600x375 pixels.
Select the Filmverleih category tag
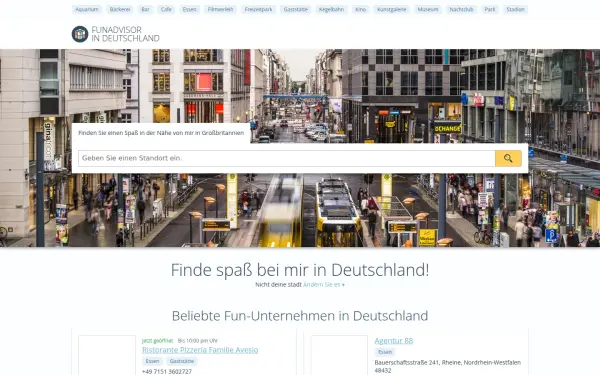tap(220, 9)
